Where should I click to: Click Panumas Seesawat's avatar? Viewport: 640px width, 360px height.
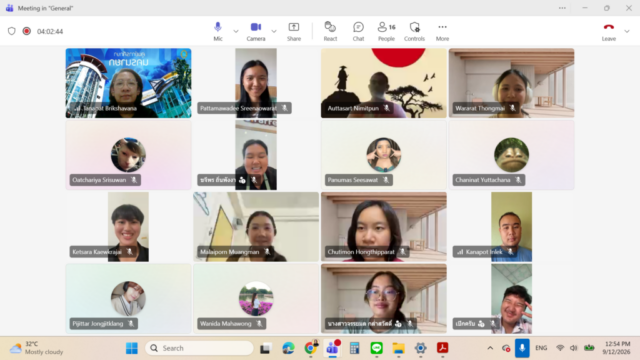[x=384, y=155]
